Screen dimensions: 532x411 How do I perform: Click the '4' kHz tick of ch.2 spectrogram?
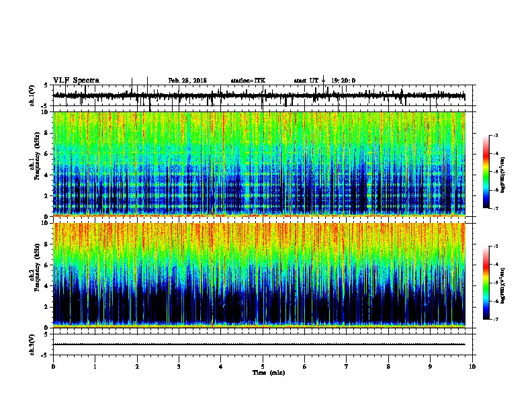[x=46, y=286]
